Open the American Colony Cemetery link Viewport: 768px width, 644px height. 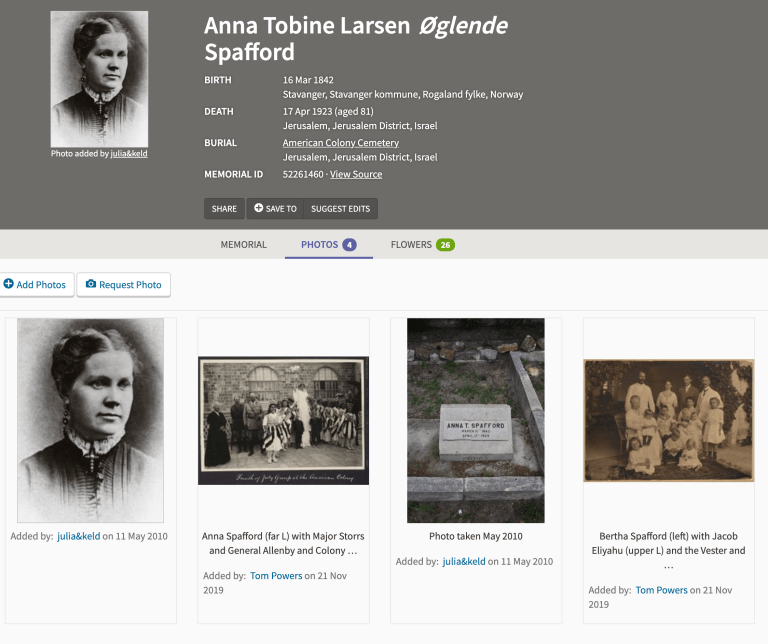pos(340,143)
